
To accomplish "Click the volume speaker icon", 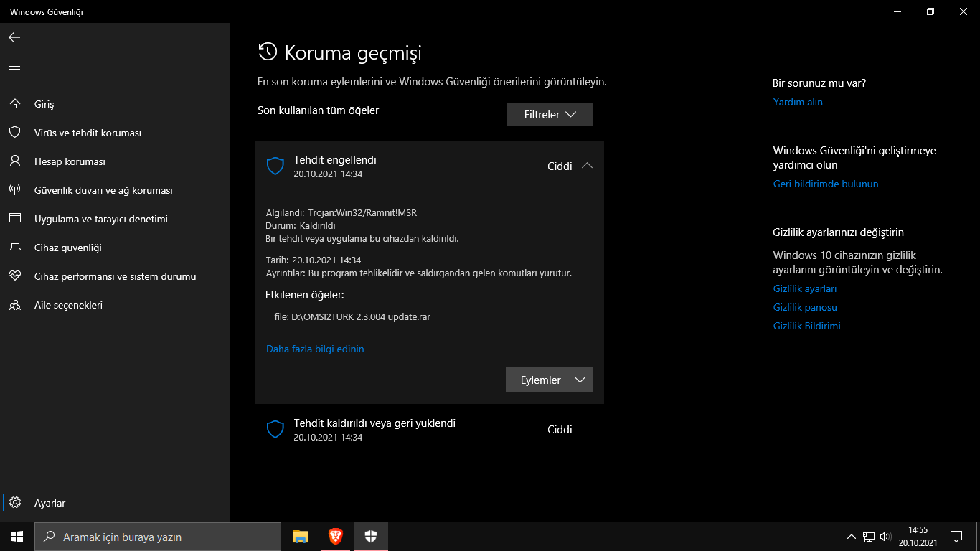I will tap(885, 537).
